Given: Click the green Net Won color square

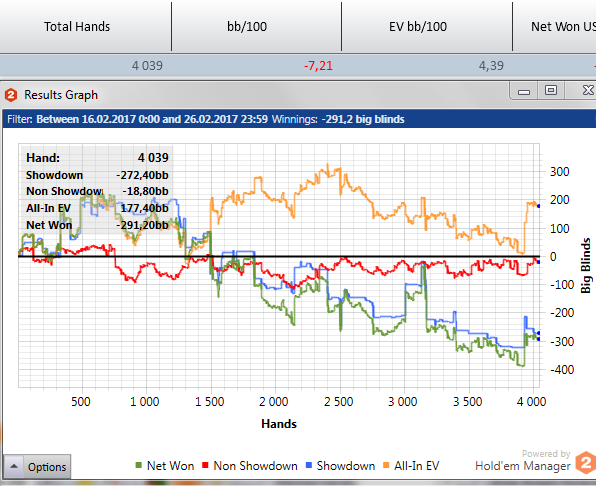Looking at the screenshot, I should [x=139, y=465].
